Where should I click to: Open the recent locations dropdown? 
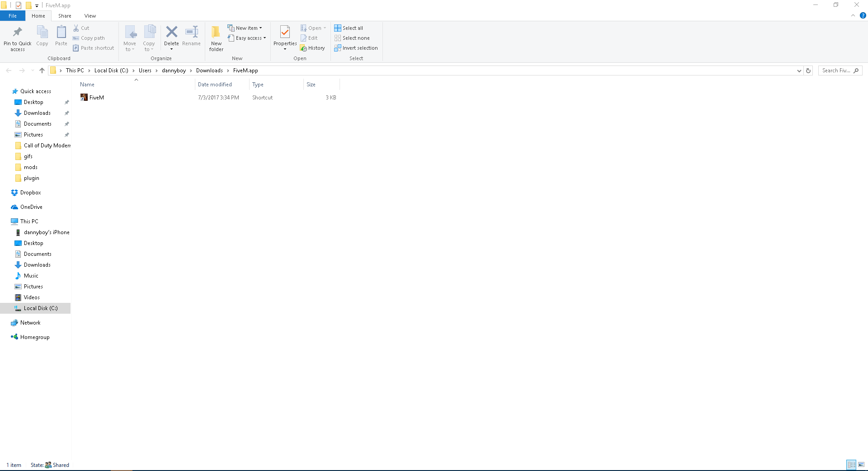tap(33, 71)
